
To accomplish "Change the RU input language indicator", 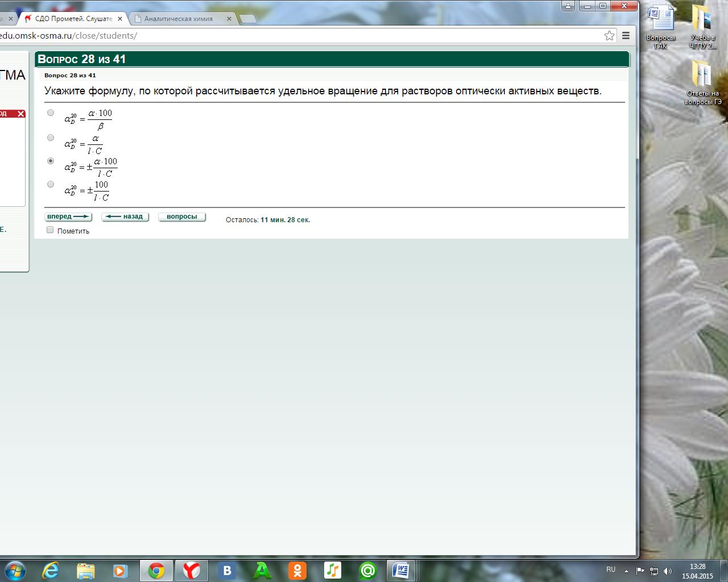I will click(611, 569).
